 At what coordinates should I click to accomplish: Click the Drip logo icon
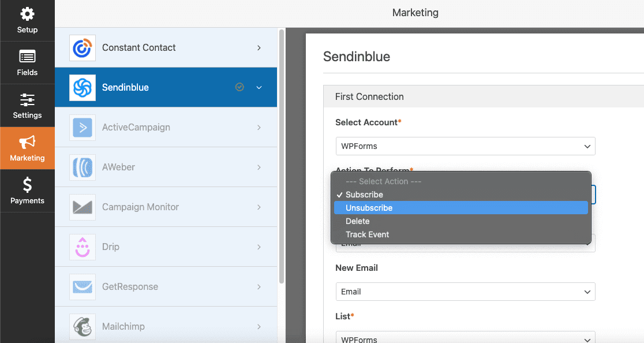pos(82,247)
